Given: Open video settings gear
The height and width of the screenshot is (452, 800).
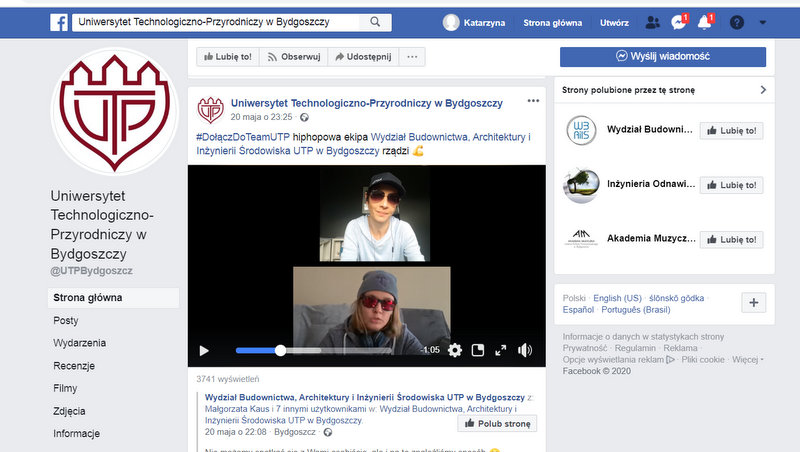Looking at the screenshot, I should pyautogui.click(x=455, y=350).
